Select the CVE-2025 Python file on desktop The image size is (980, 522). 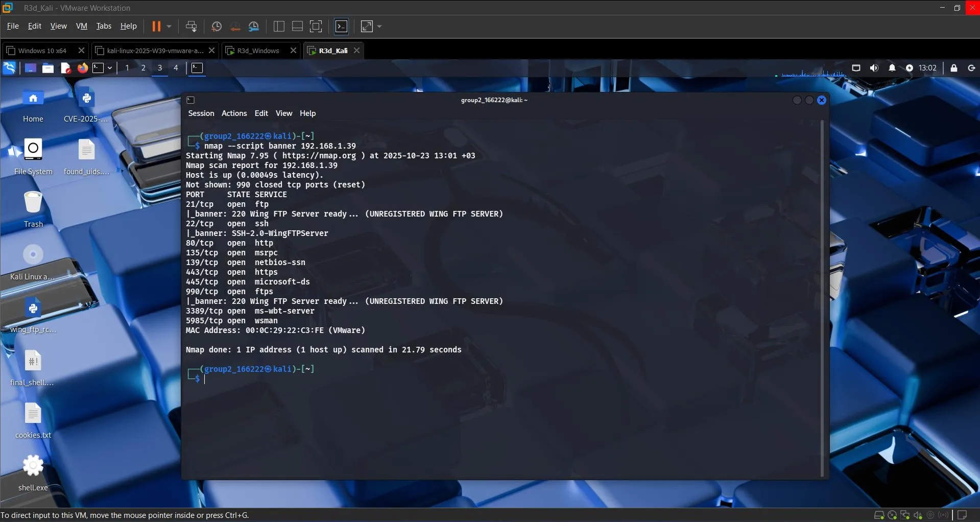point(86,106)
